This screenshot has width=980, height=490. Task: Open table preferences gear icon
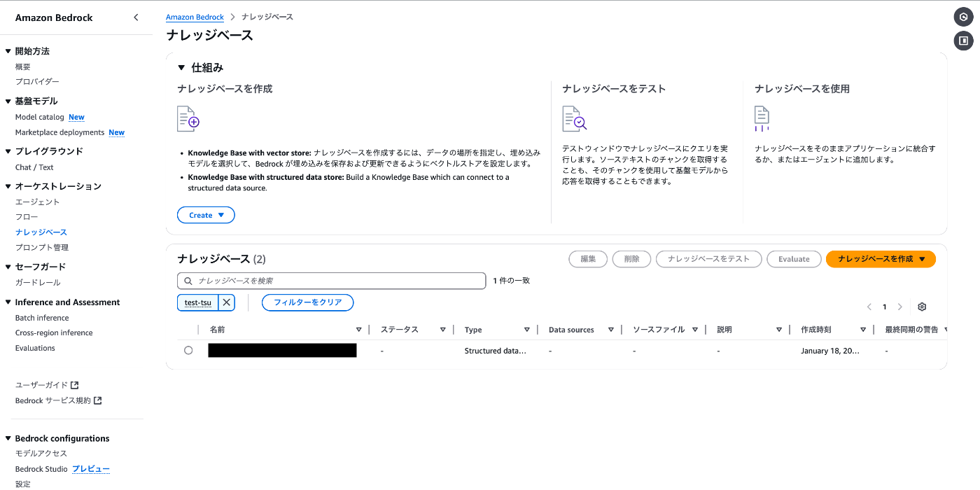point(922,307)
